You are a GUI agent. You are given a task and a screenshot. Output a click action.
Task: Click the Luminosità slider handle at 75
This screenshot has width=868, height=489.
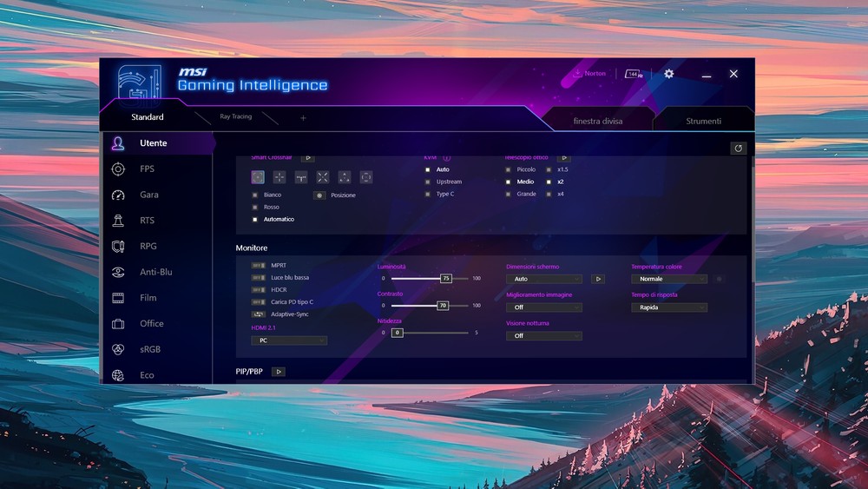pos(445,279)
